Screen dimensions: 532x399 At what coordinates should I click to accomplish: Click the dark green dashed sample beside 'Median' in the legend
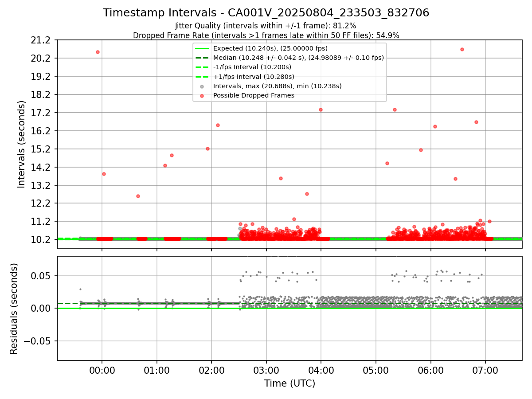point(202,58)
